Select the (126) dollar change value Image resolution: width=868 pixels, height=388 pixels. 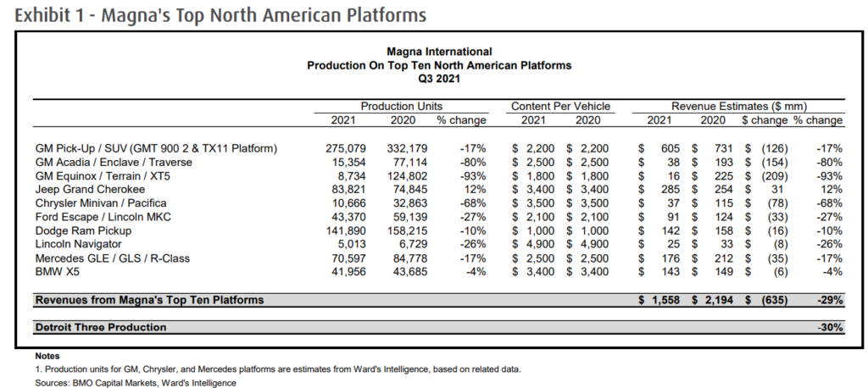point(775,148)
